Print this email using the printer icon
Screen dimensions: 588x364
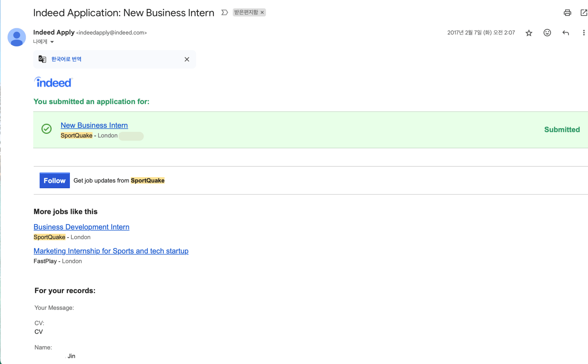(x=567, y=13)
